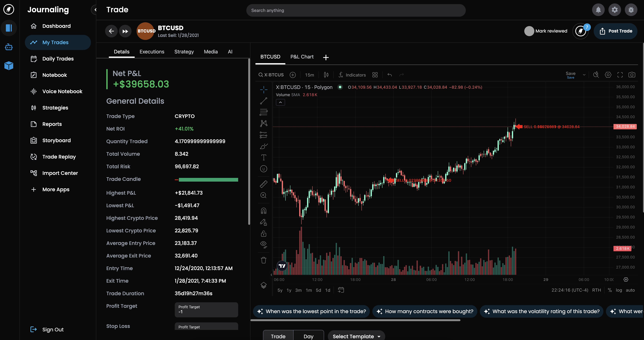Remove drawings using the trash icon
This screenshot has width=644, height=340.
coord(263,260)
